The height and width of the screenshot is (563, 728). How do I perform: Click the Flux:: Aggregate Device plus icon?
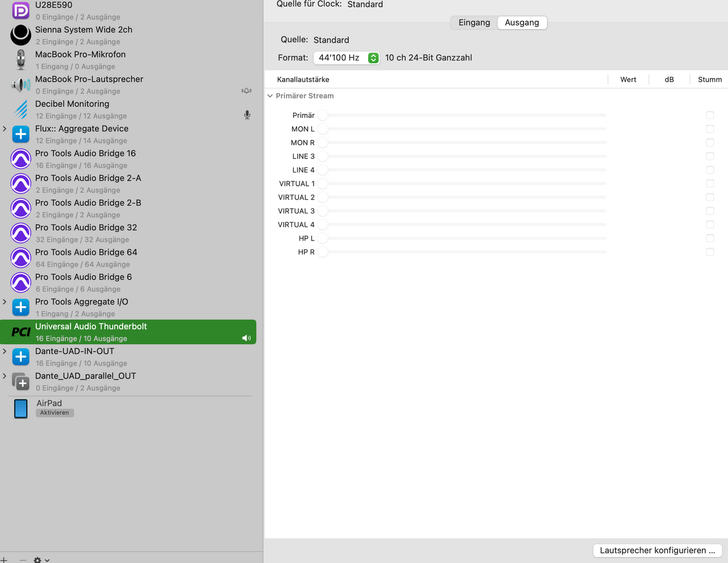click(x=21, y=134)
